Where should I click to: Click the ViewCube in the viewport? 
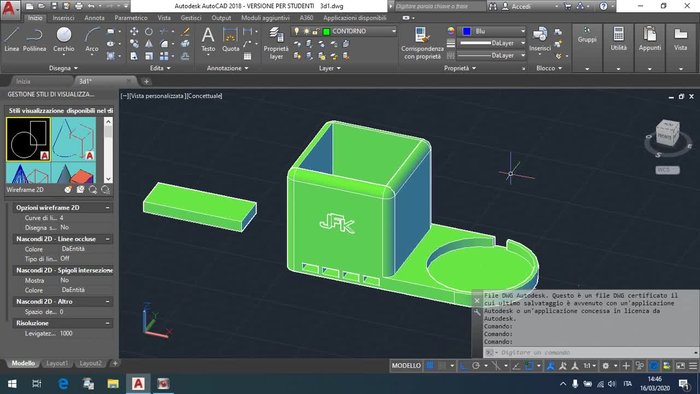pos(667,133)
